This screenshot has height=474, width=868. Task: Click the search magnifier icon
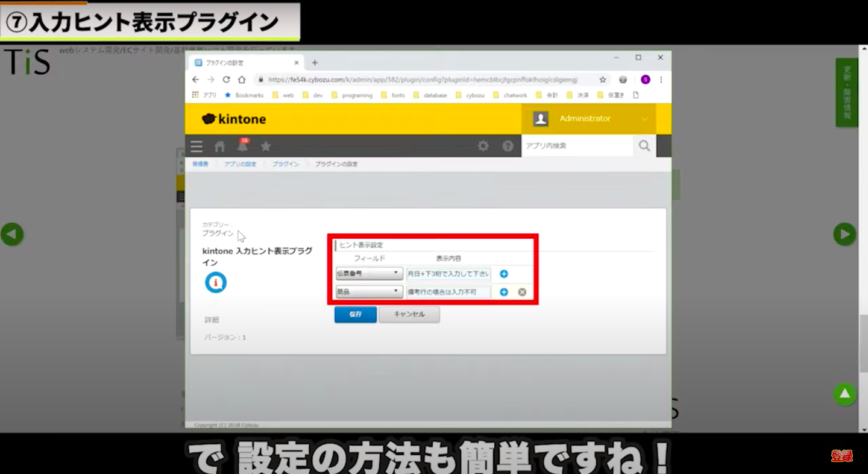pyautogui.click(x=644, y=146)
